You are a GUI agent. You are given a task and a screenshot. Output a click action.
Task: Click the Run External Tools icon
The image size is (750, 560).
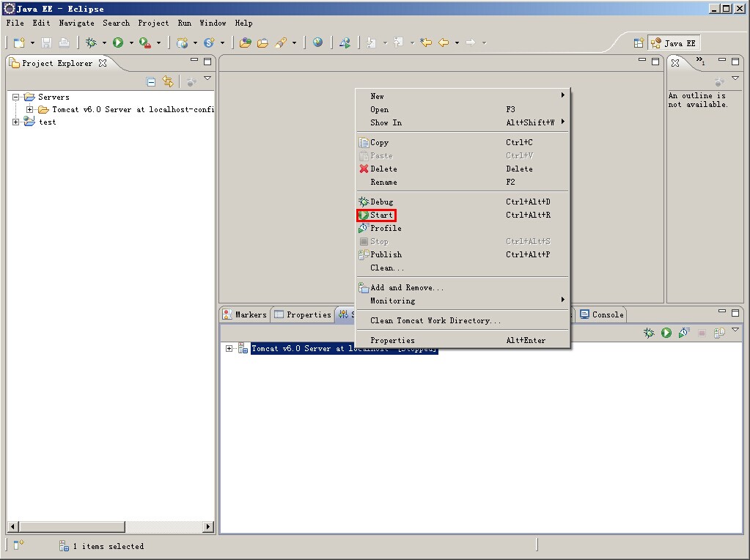(145, 43)
